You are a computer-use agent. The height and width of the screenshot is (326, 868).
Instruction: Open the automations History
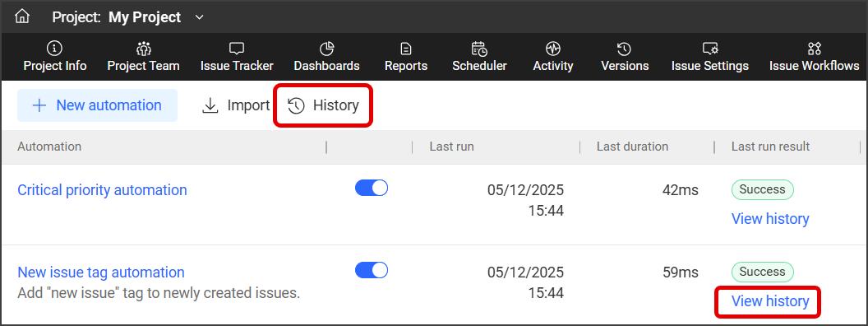324,105
